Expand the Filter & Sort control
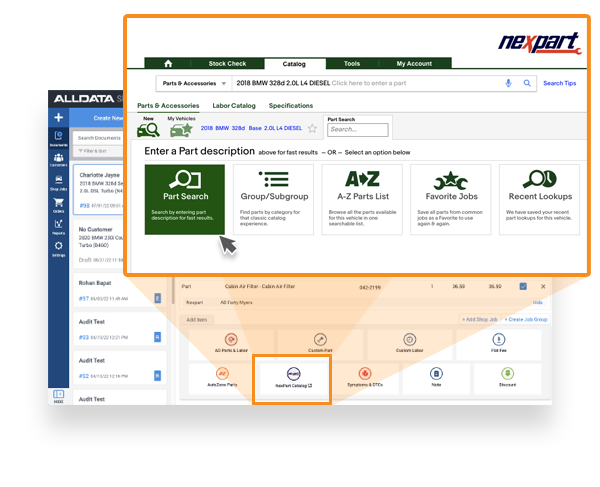The width and height of the screenshot is (600, 487). [99, 151]
